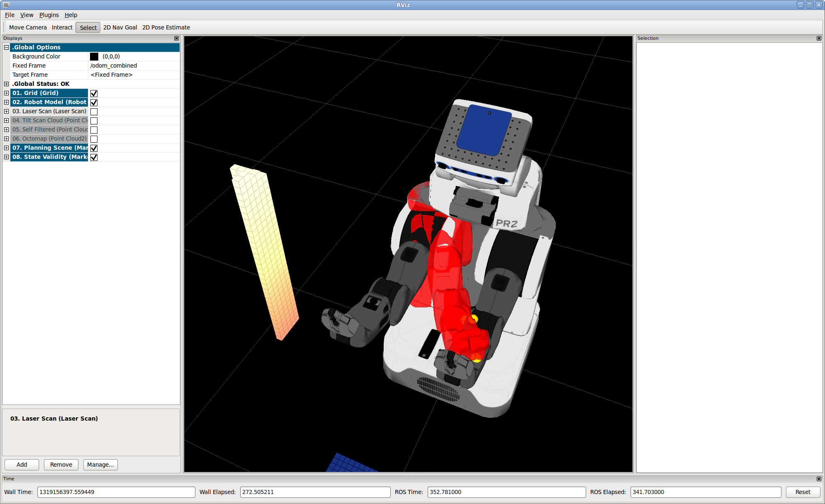Click the Wall Time input field
The height and width of the screenshot is (504, 825).
click(x=115, y=492)
